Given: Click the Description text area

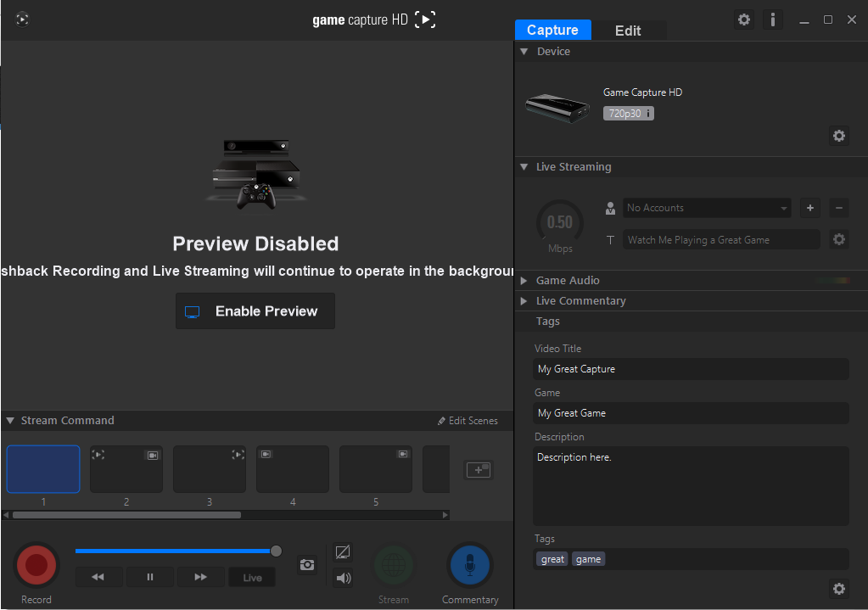Looking at the screenshot, I should tap(691, 486).
